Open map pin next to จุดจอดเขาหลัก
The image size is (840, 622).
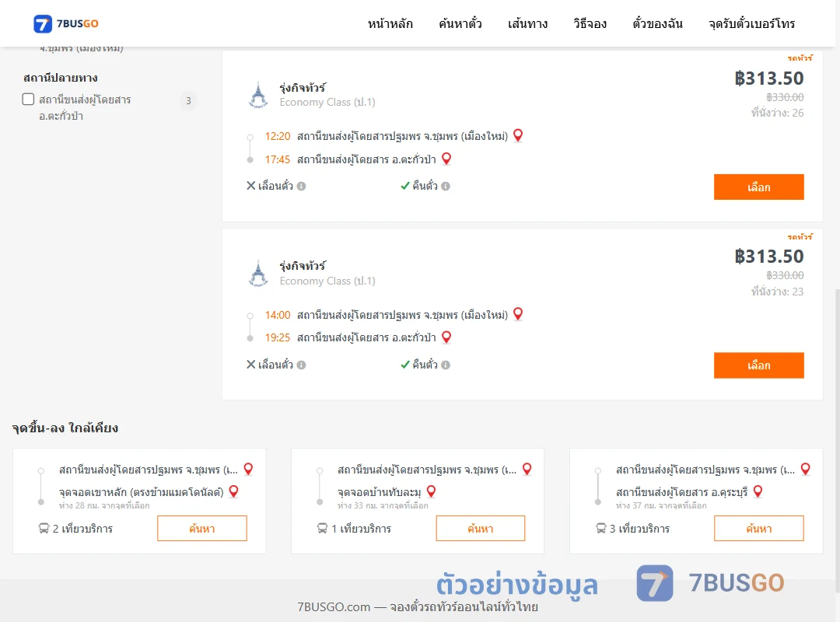(233, 491)
